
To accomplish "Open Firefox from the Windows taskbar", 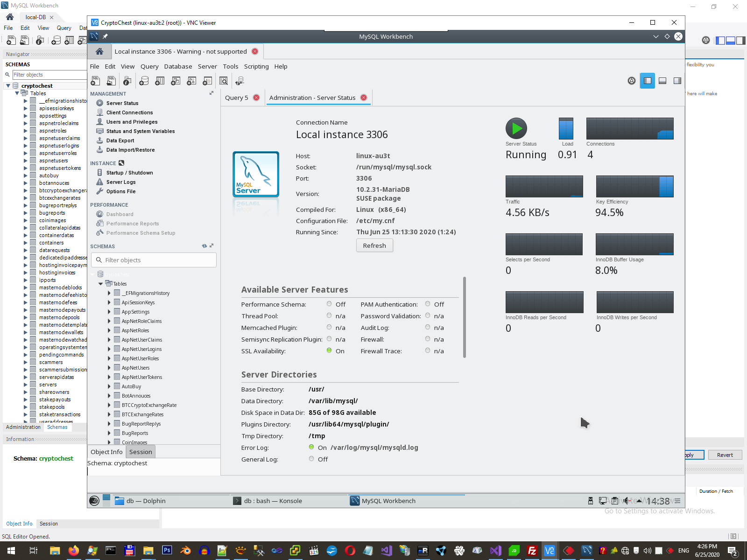I will [73, 551].
